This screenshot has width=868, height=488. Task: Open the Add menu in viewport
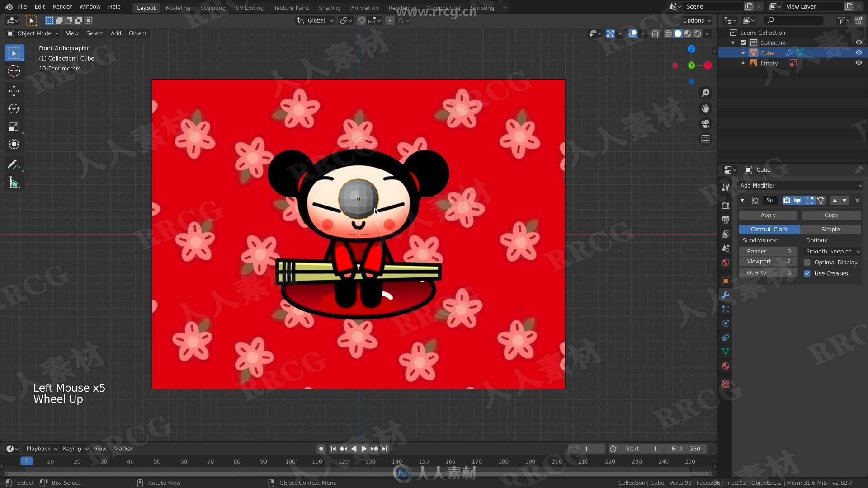point(116,33)
